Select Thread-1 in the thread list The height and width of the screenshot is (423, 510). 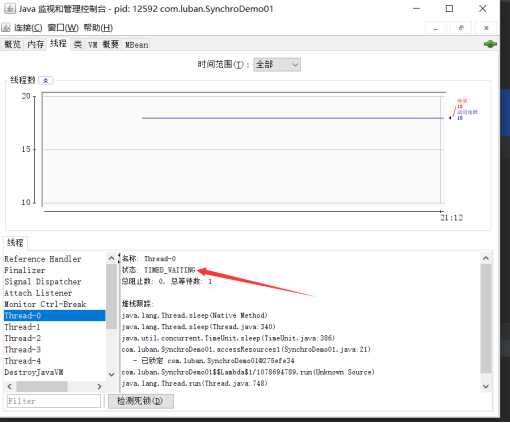[x=55, y=327]
